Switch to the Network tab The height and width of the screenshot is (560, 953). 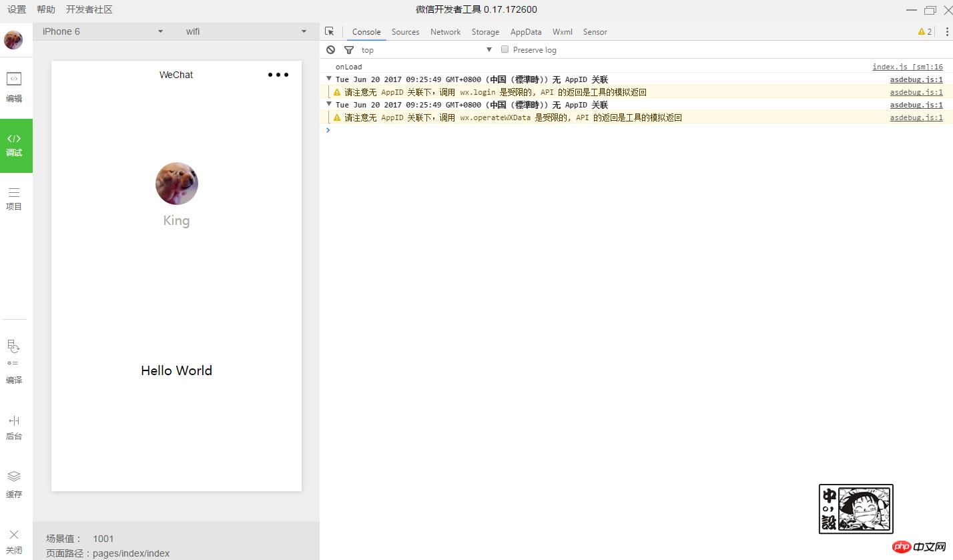tap(445, 31)
